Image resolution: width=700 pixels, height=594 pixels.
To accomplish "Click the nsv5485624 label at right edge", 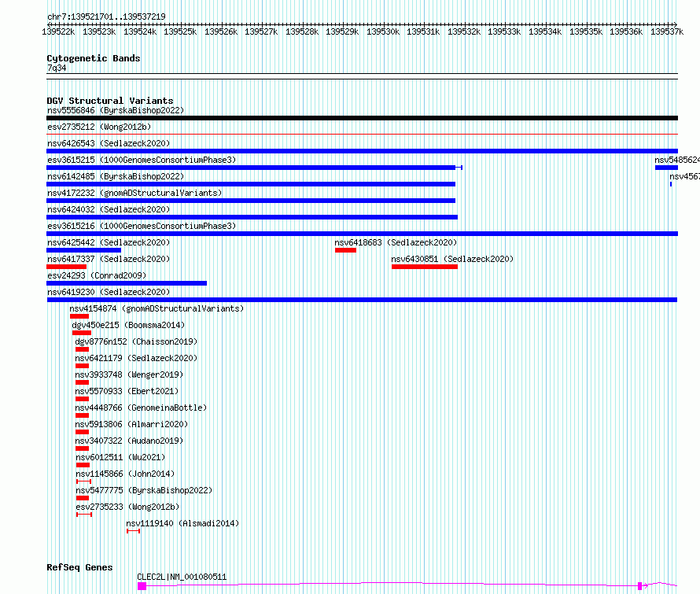I will pos(676,160).
